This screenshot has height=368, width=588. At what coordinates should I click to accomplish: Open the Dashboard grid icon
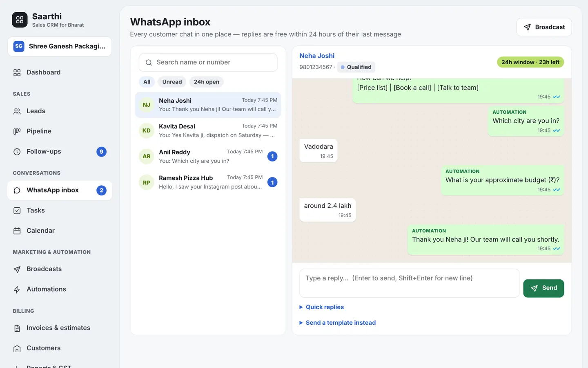pyautogui.click(x=17, y=73)
